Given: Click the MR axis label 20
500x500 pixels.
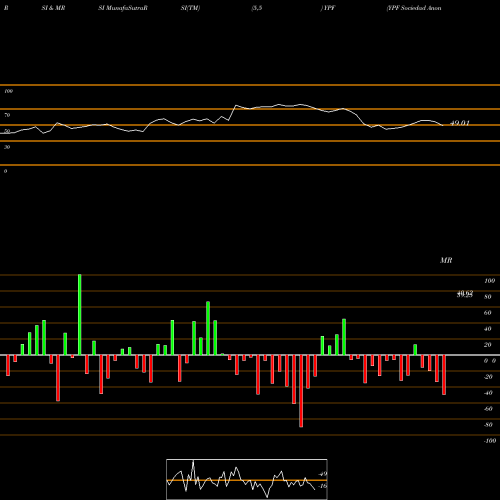Looking at the screenshot, I should pyautogui.click(x=488, y=345).
